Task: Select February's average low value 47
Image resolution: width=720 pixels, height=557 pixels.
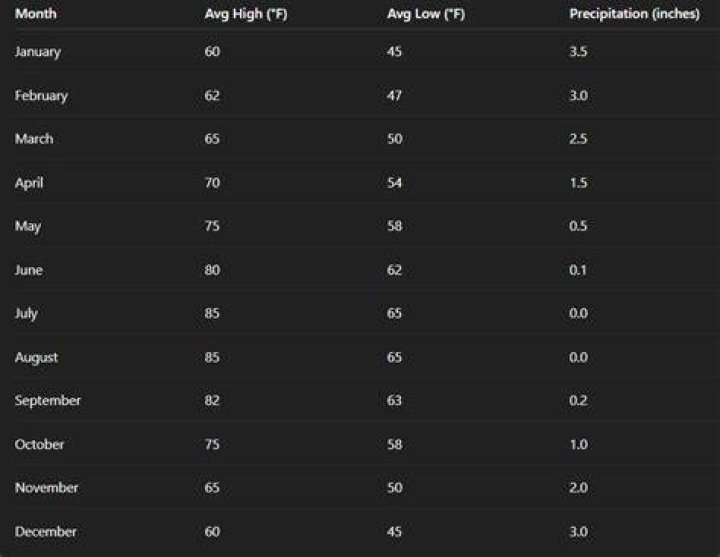Action: point(394,96)
